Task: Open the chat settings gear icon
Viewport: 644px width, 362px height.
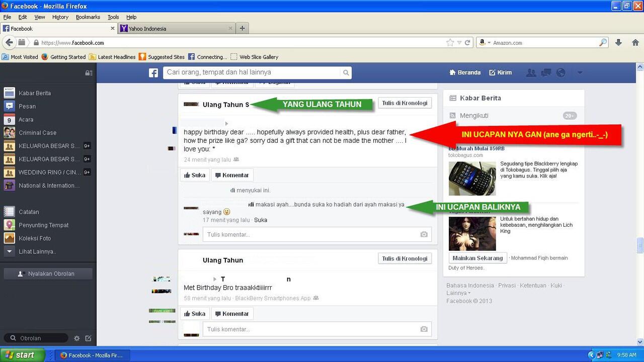Action: [x=77, y=338]
